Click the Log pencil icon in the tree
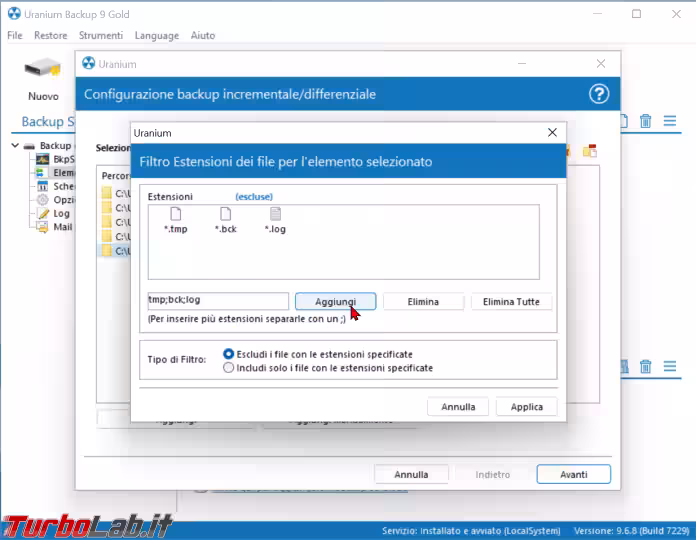 43,213
